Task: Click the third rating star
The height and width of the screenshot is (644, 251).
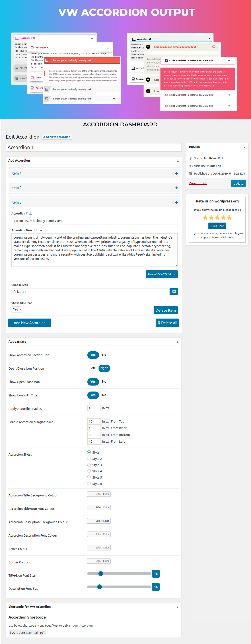Action: pos(217,217)
